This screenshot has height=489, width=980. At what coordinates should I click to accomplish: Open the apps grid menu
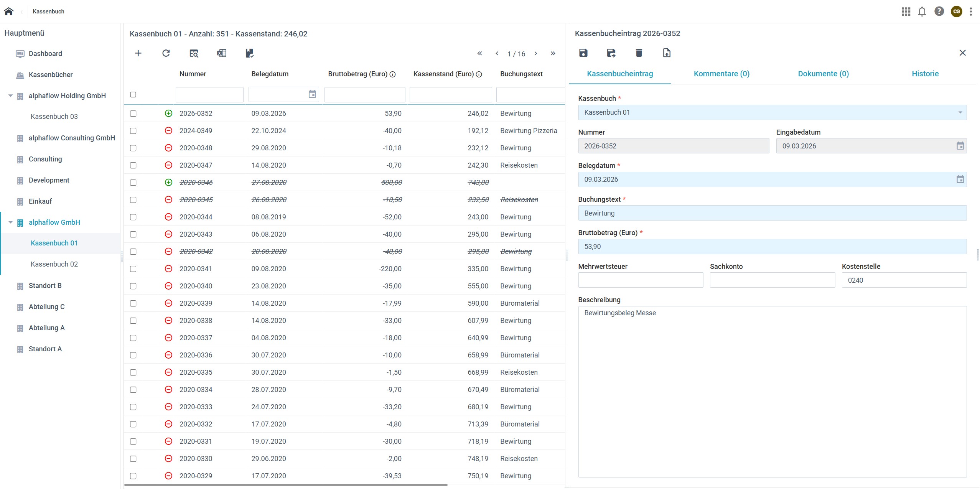(906, 12)
